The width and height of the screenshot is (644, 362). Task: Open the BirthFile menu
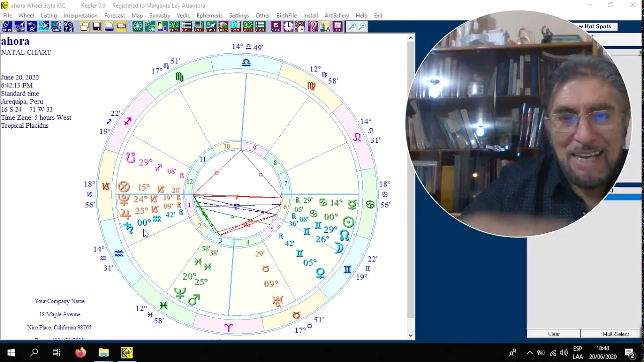coord(287,16)
